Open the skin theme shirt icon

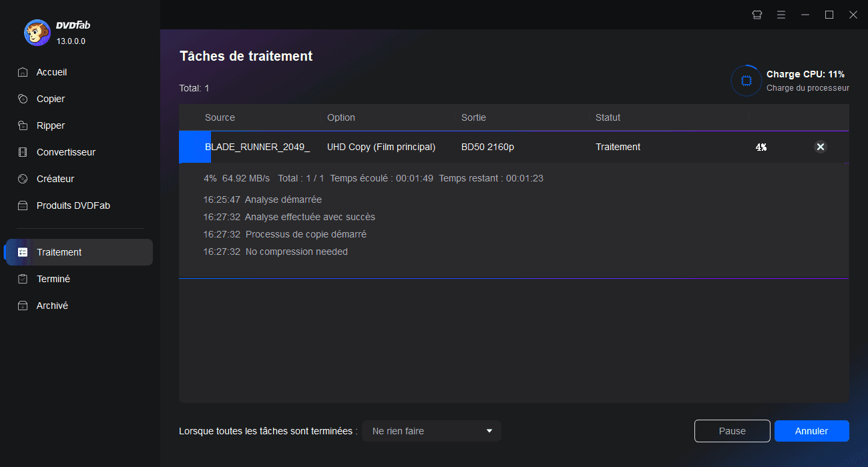point(757,15)
